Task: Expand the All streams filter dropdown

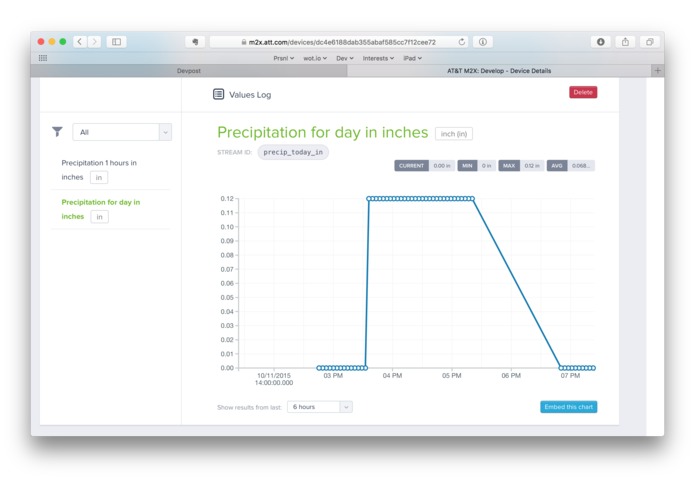Action: 122,132
